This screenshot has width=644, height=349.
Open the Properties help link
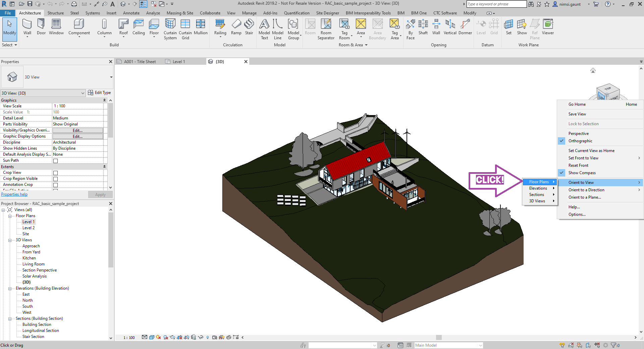14,194
